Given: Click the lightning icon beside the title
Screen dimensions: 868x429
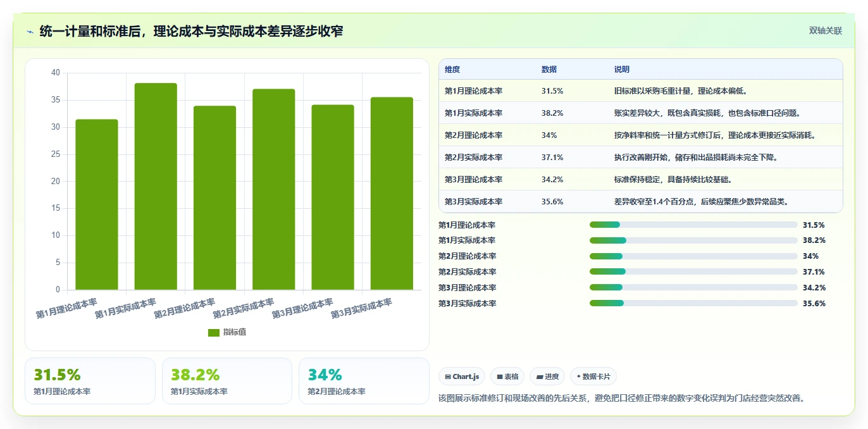Looking at the screenshot, I should click(30, 31).
